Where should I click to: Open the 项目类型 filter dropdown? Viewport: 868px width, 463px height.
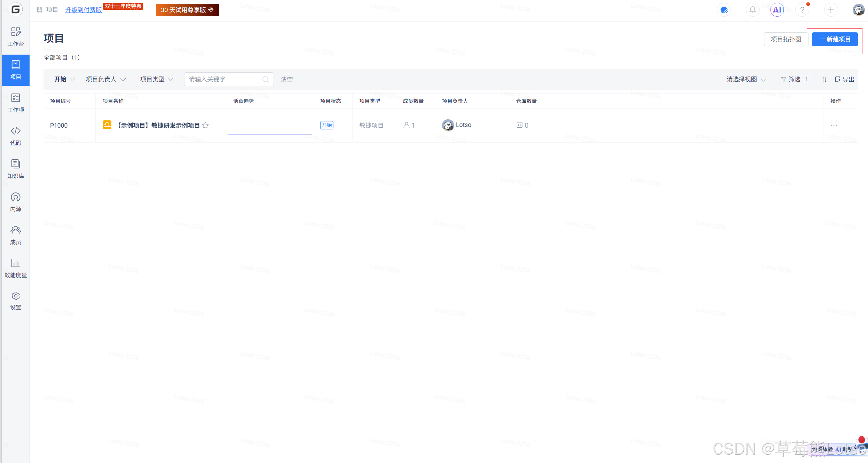pos(156,79)
